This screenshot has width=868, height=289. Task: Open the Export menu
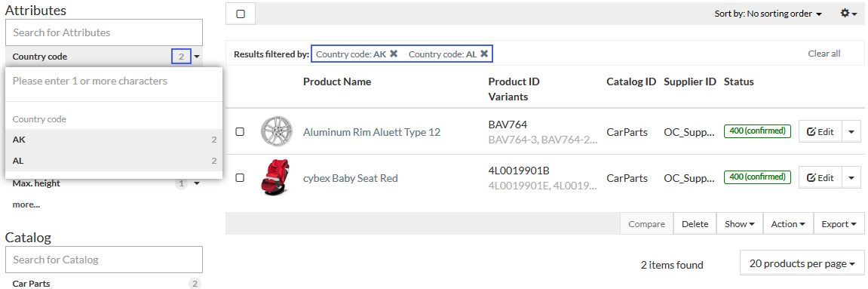point(839,223)
